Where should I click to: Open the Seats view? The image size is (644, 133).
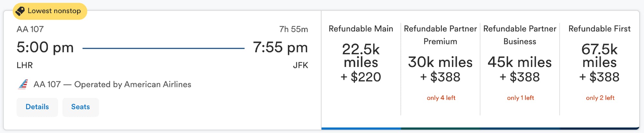(x=80, y=107)
